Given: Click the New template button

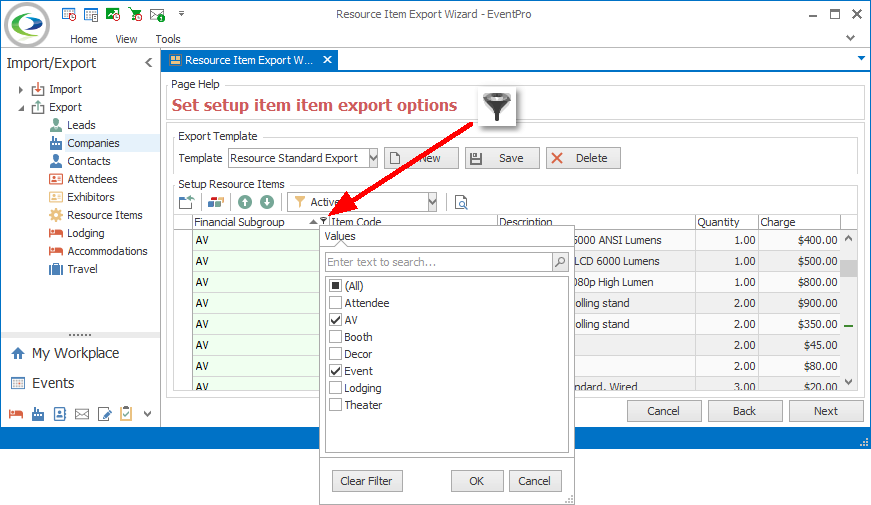Looking at the screenshot, I should coord(421,158).
